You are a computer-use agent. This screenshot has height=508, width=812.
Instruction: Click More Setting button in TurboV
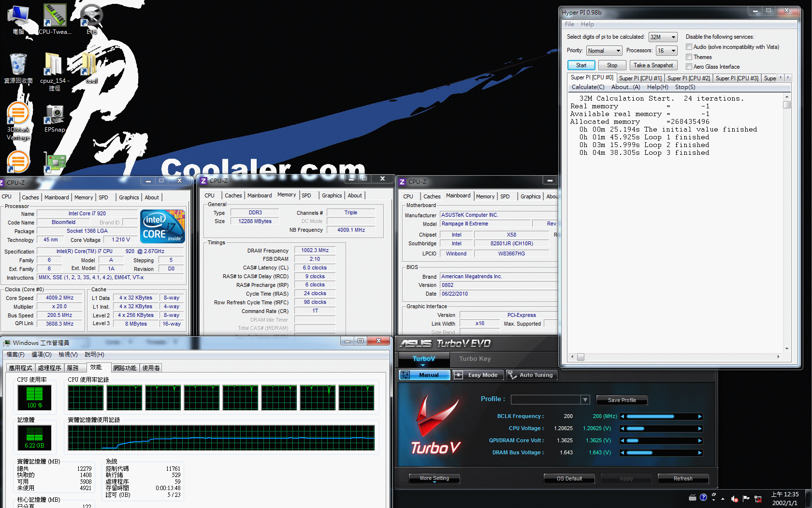tap(434, 478)
